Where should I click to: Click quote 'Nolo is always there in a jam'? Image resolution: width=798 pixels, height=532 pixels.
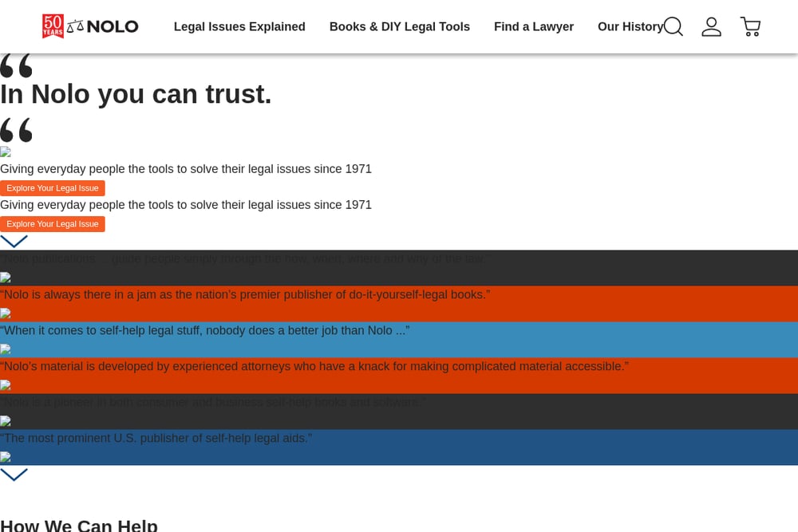click(245, 294)
